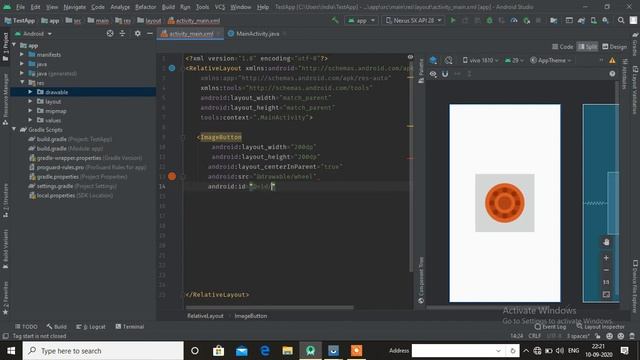This screenshot has width=640, height=360.
Task: Expand the mipmap folder
Action: tap(30, 111)
